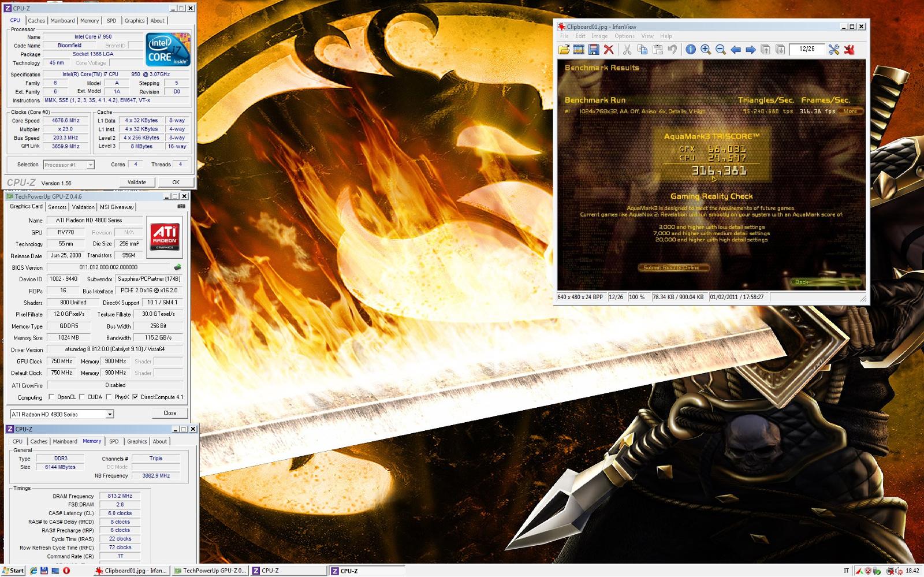Click the Intel Core i7 logo
This screenshot has width=924, height=577.
click(x=168, y=50)
